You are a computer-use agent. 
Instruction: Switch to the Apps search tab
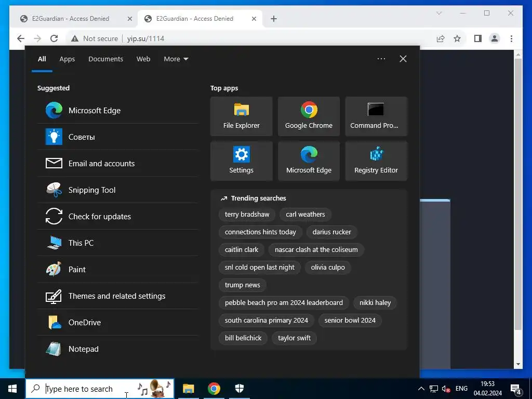tap(67, 59)
